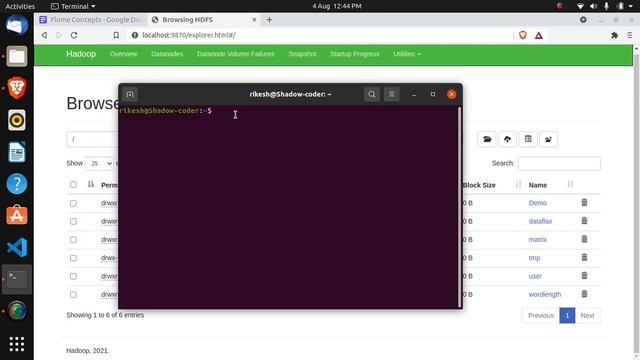Open the Help icon in the dock
The width and height of the screenshot is (640, 360).
[x=17, y=184]
